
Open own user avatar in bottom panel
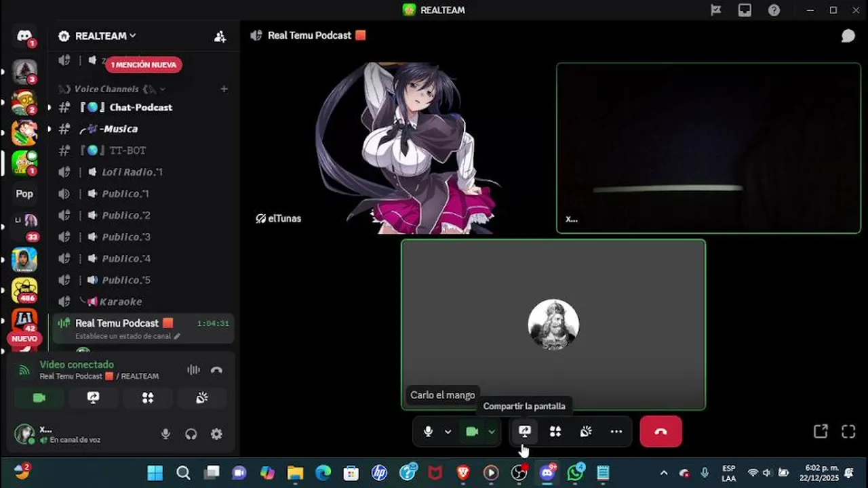[x=25, y=434]
